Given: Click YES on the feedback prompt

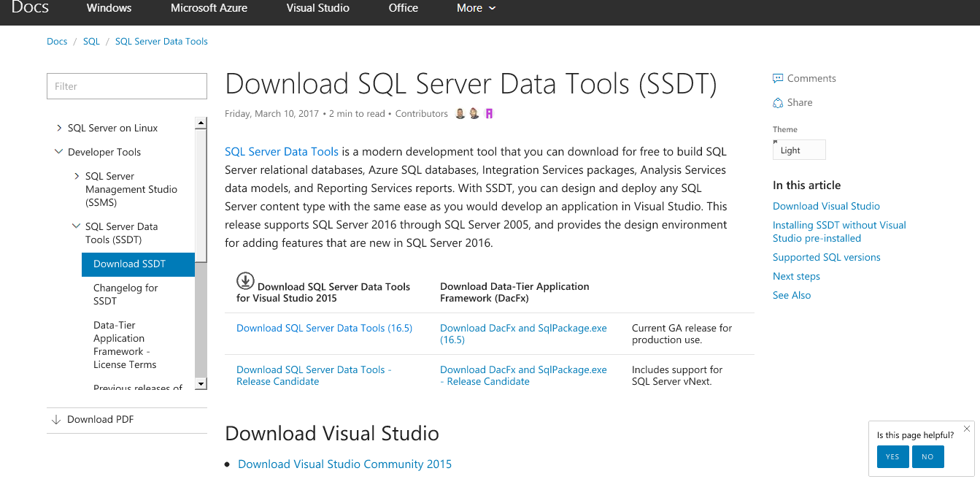Looking at the screenshot, I should [892, 456].
